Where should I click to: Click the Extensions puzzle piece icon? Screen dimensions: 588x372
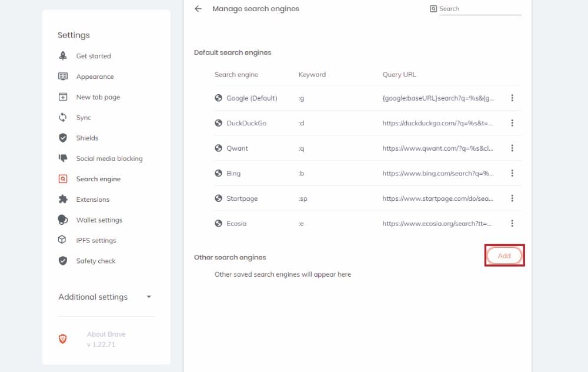coord(63,199)
